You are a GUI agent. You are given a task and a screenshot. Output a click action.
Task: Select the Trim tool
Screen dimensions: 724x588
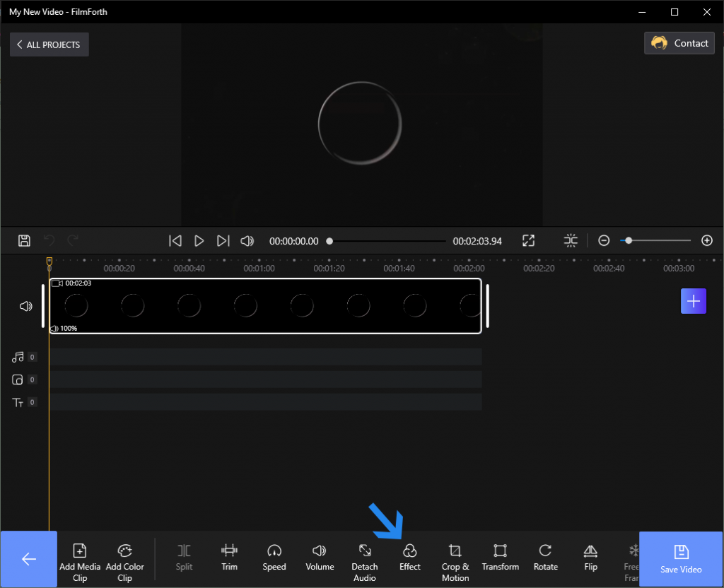click(x=229, y=557)
